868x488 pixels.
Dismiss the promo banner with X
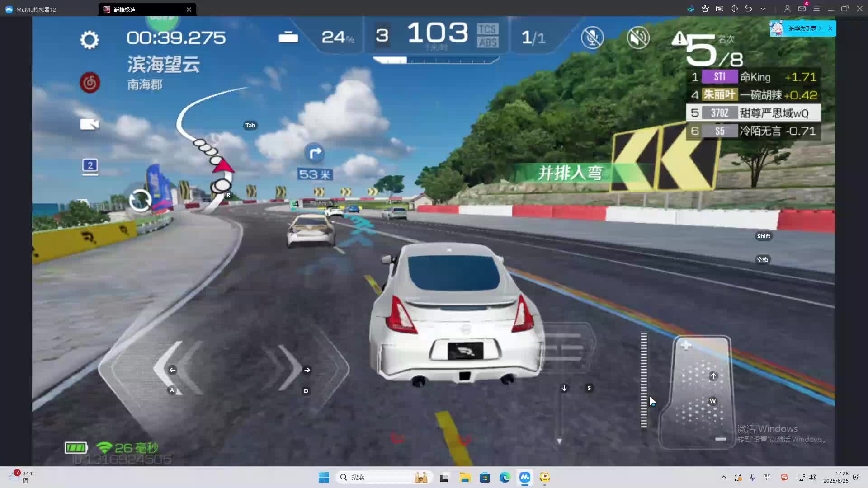pos(830,28)
